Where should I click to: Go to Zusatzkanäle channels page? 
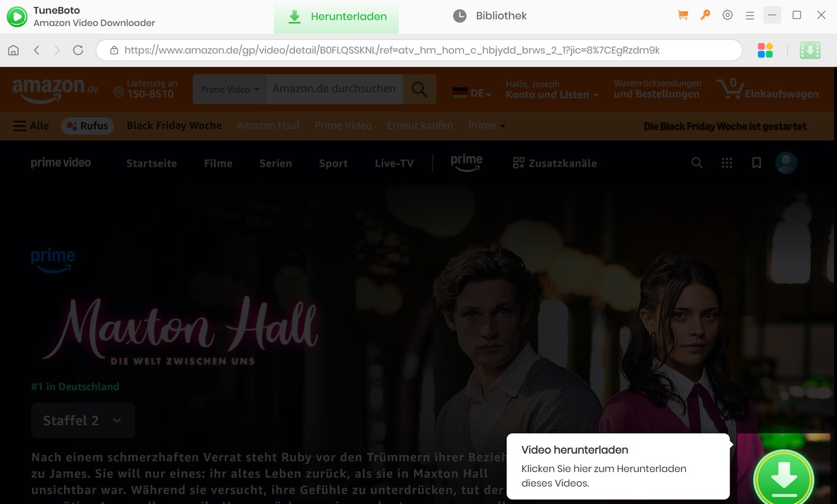tap(555, 163)
